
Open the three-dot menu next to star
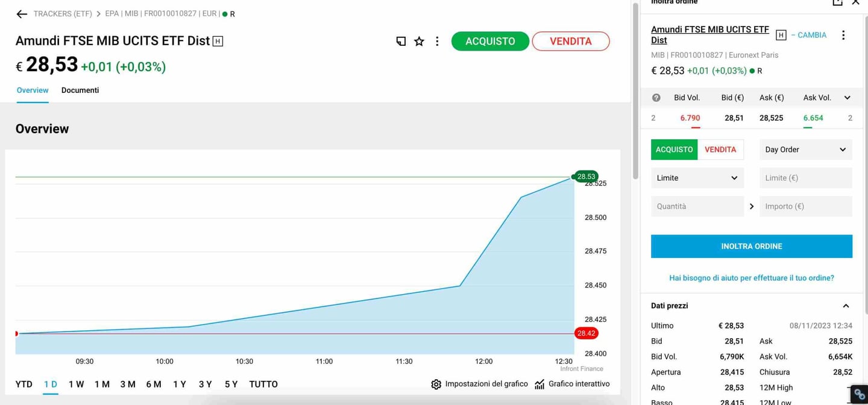437,41
